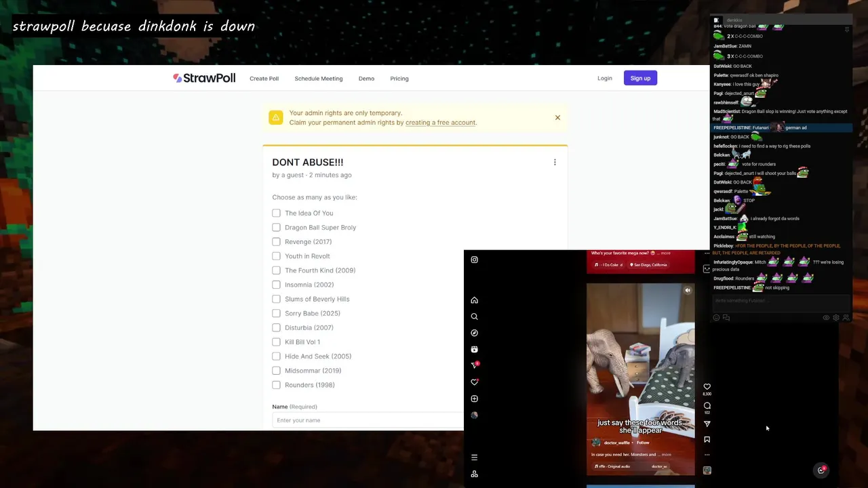This screenshot has height=488, width=868.
Task: Expand the reel caption with more
Action: tap(666, 455)
